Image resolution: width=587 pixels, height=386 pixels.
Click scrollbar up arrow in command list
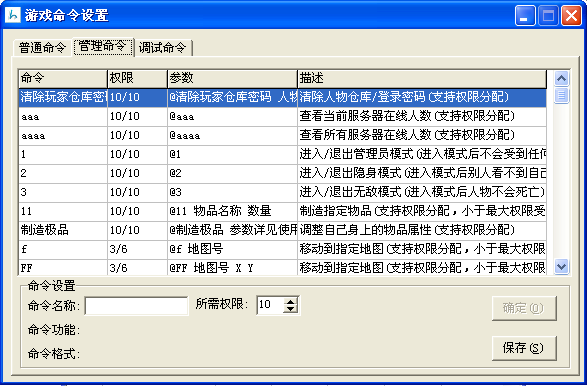click(561, 79)
